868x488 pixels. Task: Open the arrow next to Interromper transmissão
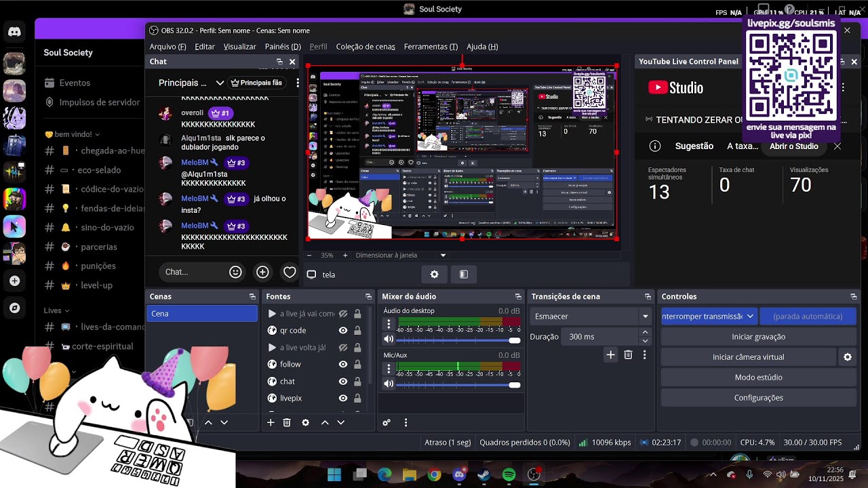tap(750, 317)
